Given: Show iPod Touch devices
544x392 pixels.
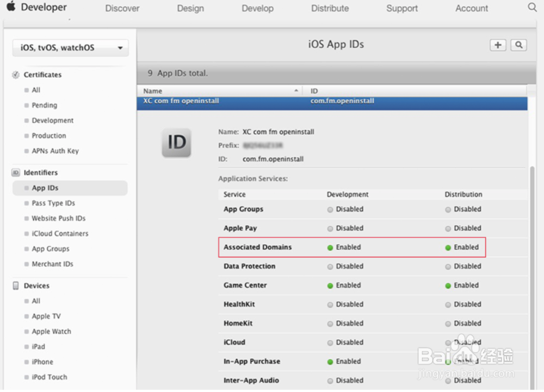Looking at the screenshot, I should coord(50,377).
